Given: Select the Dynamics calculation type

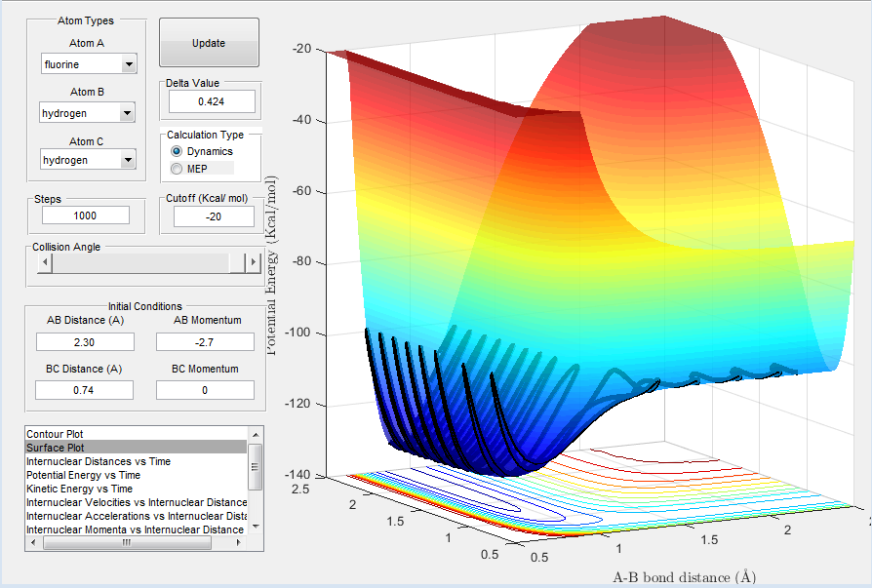Looking at the screenshot, I should (177, 152).
